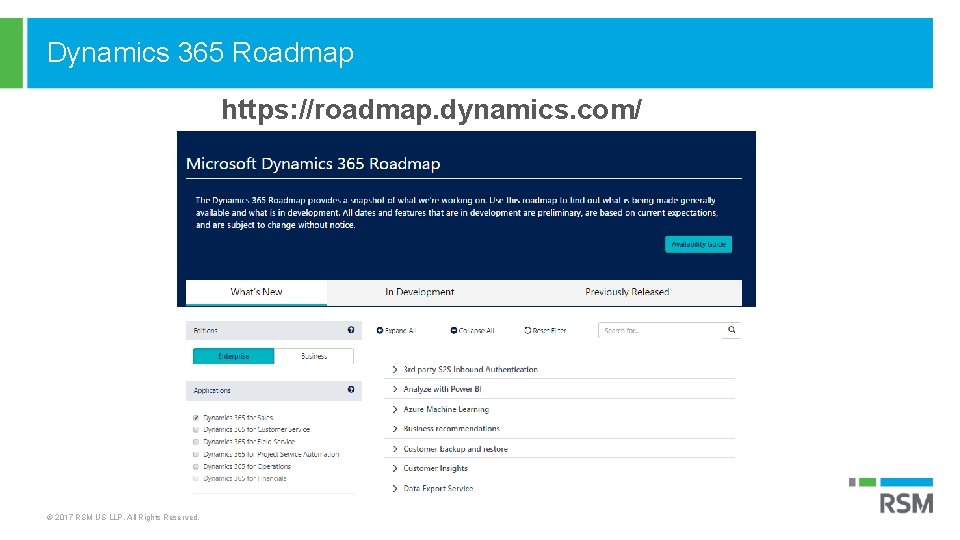Image resolution: width=960 pixels, height=540 pixels.
Task: Click the Availability Guide button
Action: (699, 244)
